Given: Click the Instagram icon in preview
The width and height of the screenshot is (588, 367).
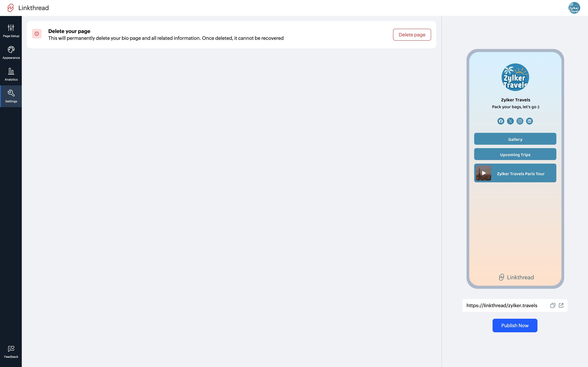Looking at the screenshot, I should (520, 121).
